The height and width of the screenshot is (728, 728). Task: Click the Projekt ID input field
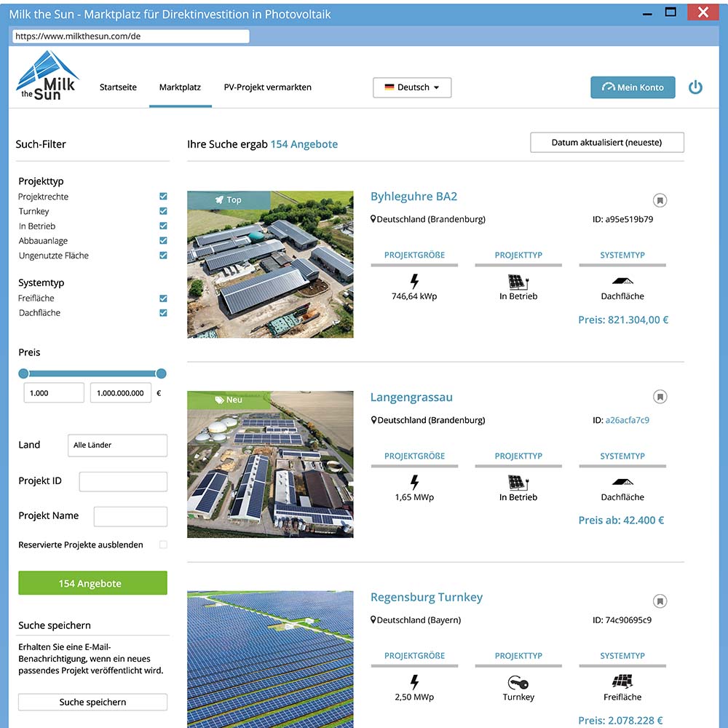click(x=123, y=481)
